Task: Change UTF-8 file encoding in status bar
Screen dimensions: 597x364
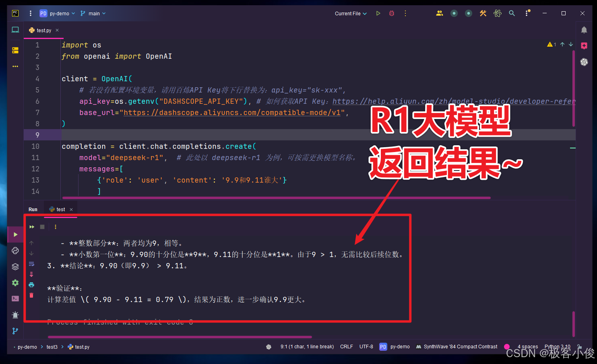Action: (x=366, y=347)
